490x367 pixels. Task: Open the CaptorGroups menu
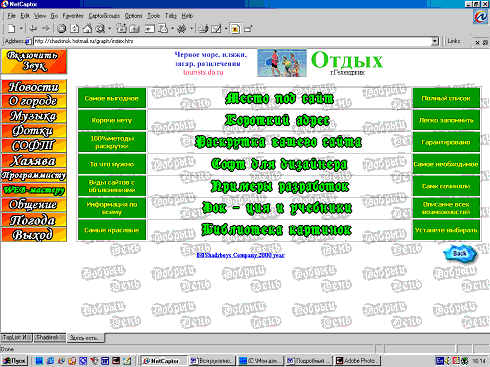104,16
